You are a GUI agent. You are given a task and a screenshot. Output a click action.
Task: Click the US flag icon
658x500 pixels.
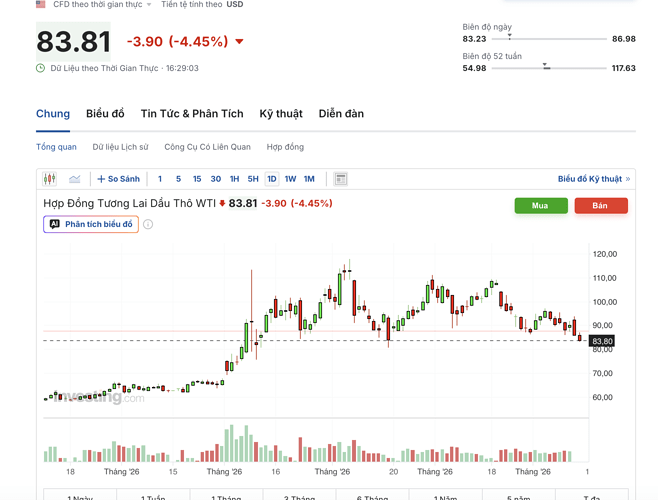[41, 4]
